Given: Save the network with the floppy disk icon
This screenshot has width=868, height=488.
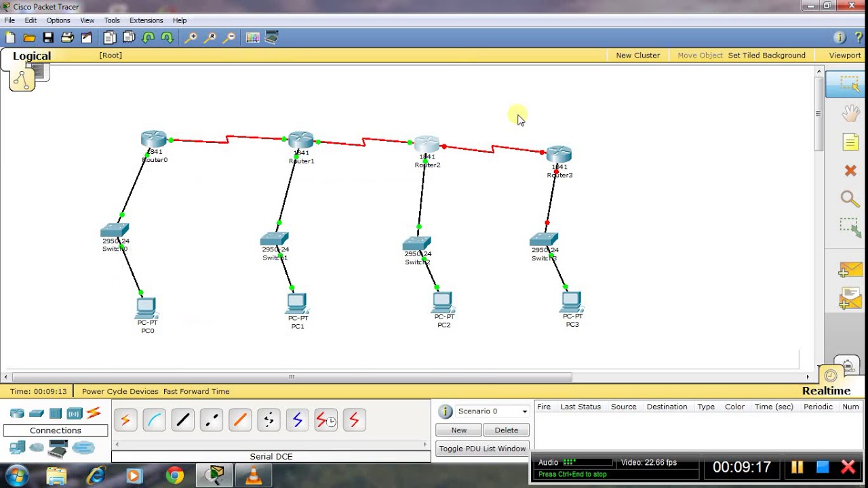Looking at the screenshot, I should tap(48, 38).
